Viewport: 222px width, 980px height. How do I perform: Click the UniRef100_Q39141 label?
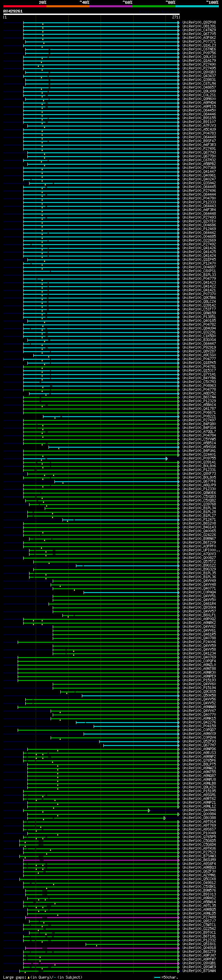199,462
